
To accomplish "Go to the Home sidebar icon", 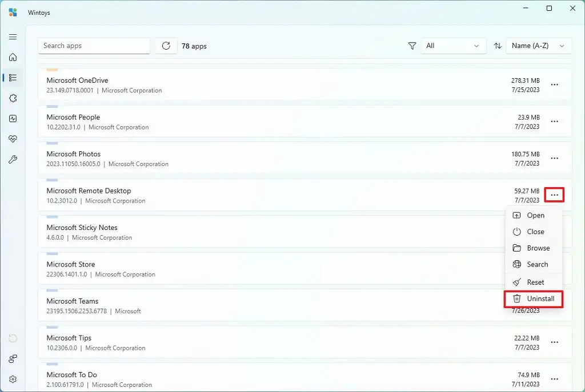I will [13, 57].
